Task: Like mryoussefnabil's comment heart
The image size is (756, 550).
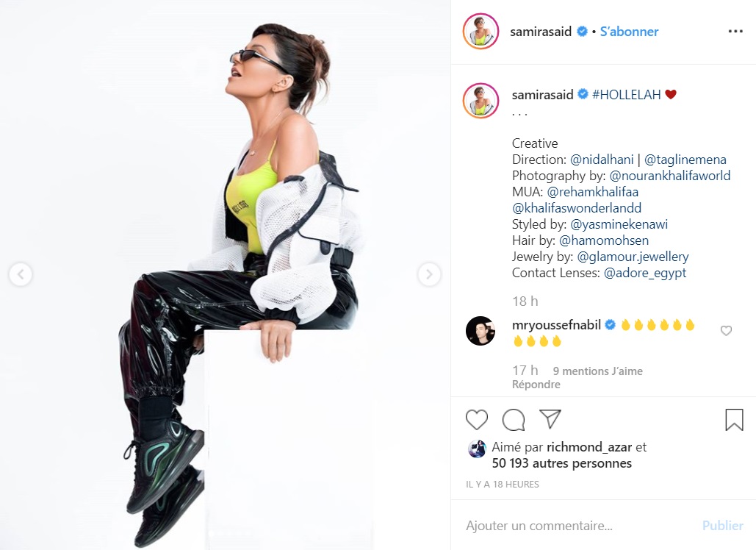Action: pos(726,330)
